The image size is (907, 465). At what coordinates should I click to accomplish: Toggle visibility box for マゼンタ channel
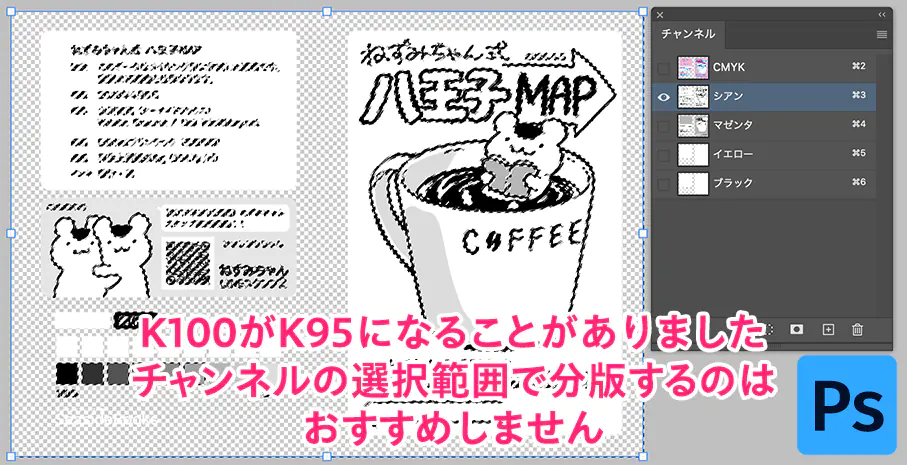tap(663, 125)
